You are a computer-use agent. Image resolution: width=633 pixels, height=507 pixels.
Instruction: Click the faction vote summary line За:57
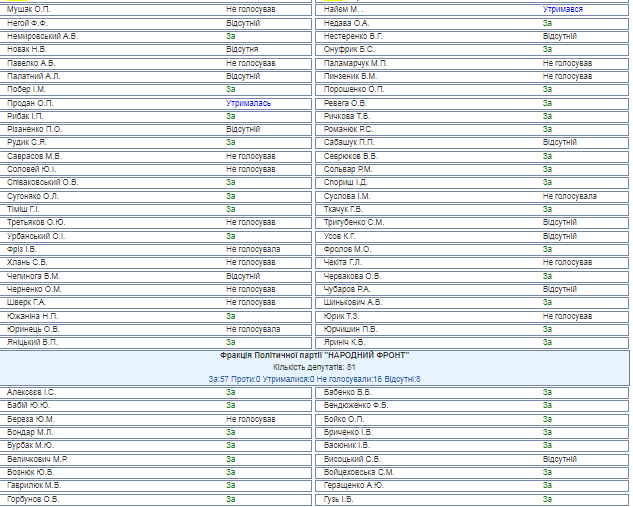315,379
